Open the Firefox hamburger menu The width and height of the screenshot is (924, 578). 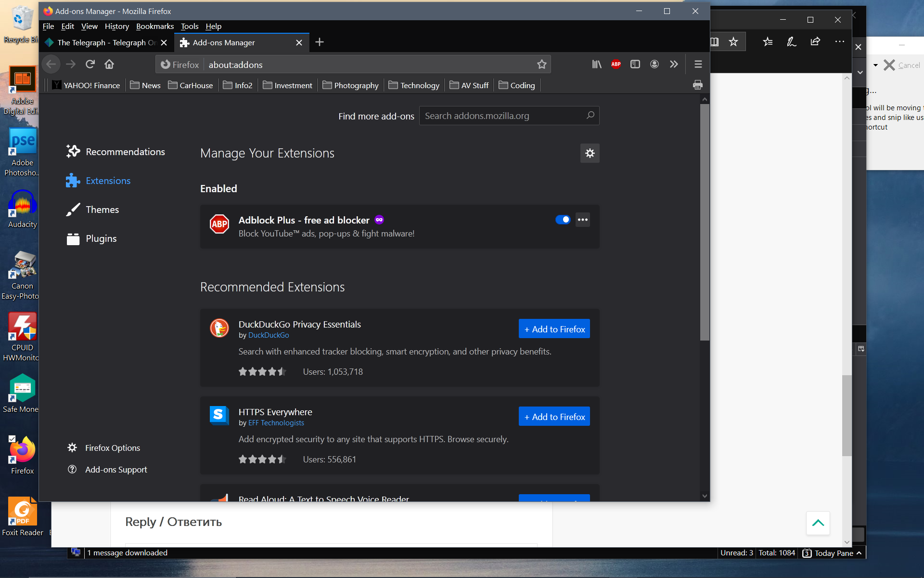(698, 64)
